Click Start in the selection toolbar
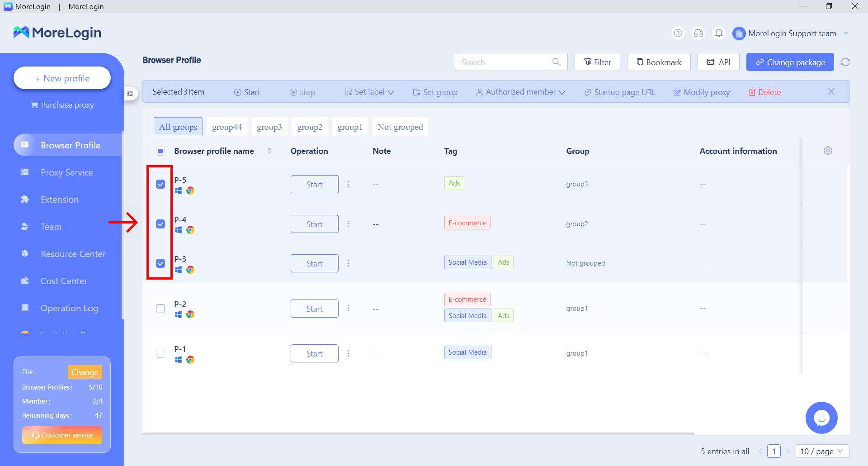 [x=247, y=92]
